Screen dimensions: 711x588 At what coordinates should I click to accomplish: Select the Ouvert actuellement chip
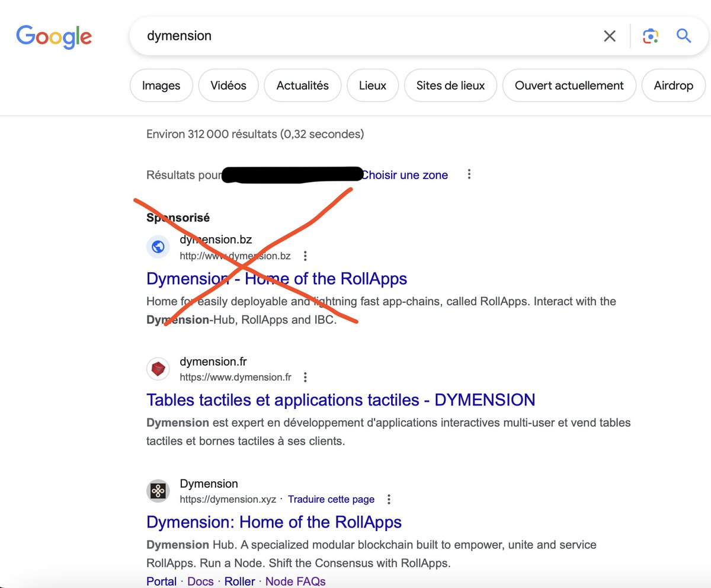point(569,85)
